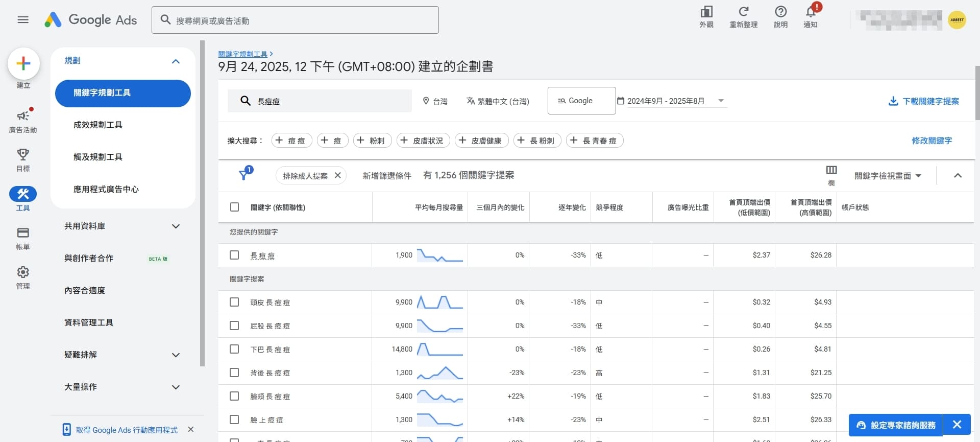Open the Goals trophy icon
The height and width of the screenshot is (442, 980).
click(x=23, y=154)
